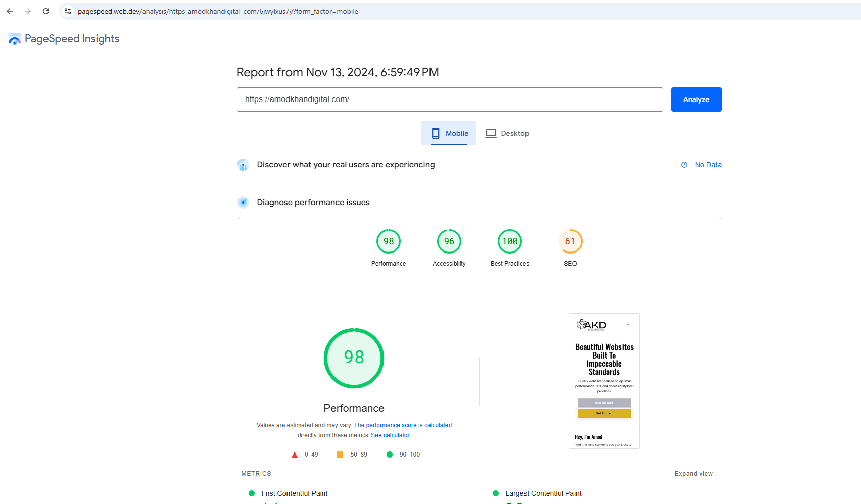Click the No Data info icon
The height and width of the screenshot is (504, 861).
684,165
